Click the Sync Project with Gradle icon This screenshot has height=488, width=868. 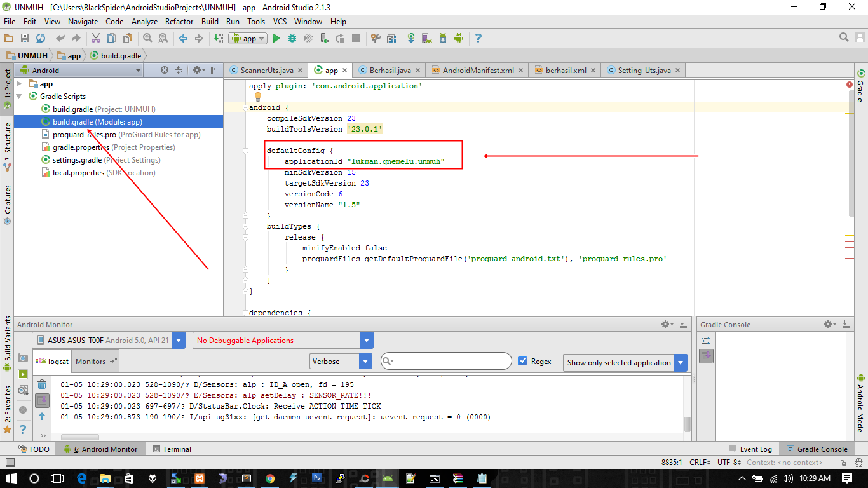[411, 38]
